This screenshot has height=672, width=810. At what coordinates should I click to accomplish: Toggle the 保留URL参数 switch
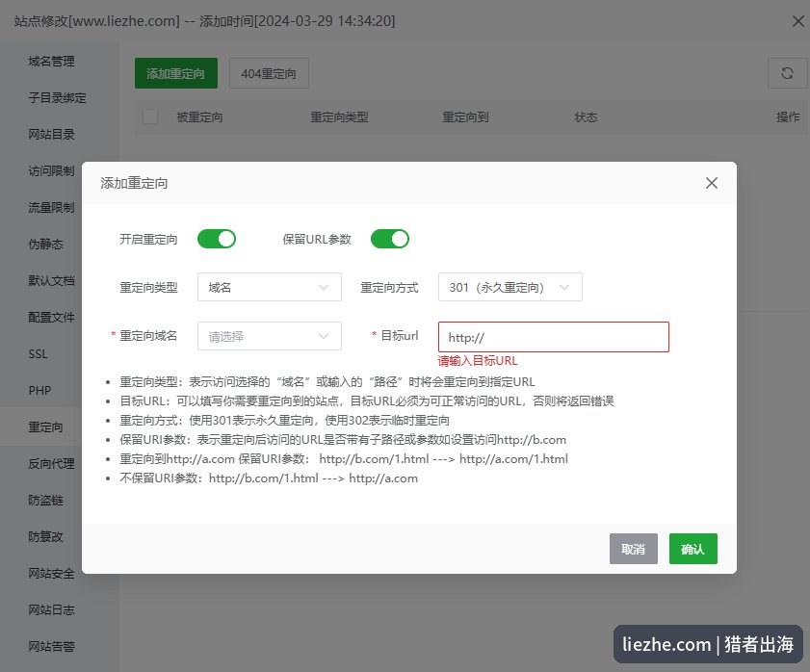389,239
